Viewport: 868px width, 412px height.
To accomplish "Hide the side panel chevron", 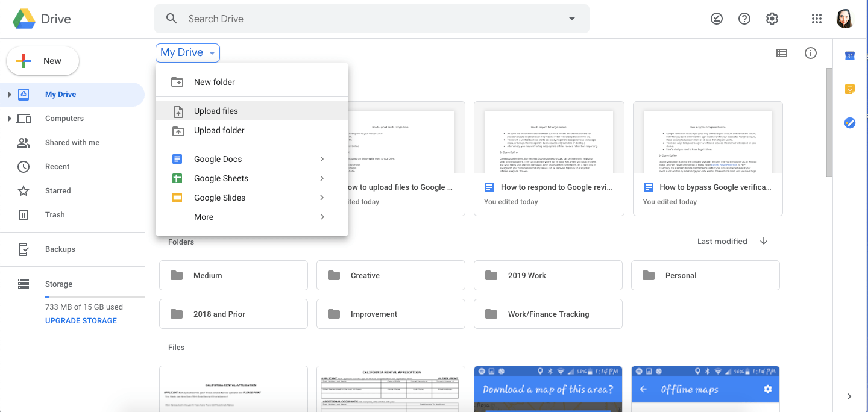I will [x=849, y=396].
